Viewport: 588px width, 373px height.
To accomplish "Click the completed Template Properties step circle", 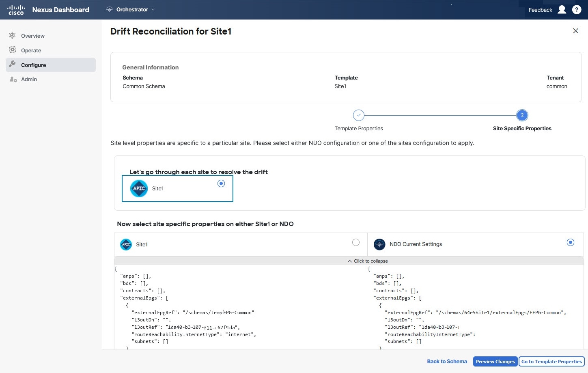I will pyautogui.click(x=359, y=115).
